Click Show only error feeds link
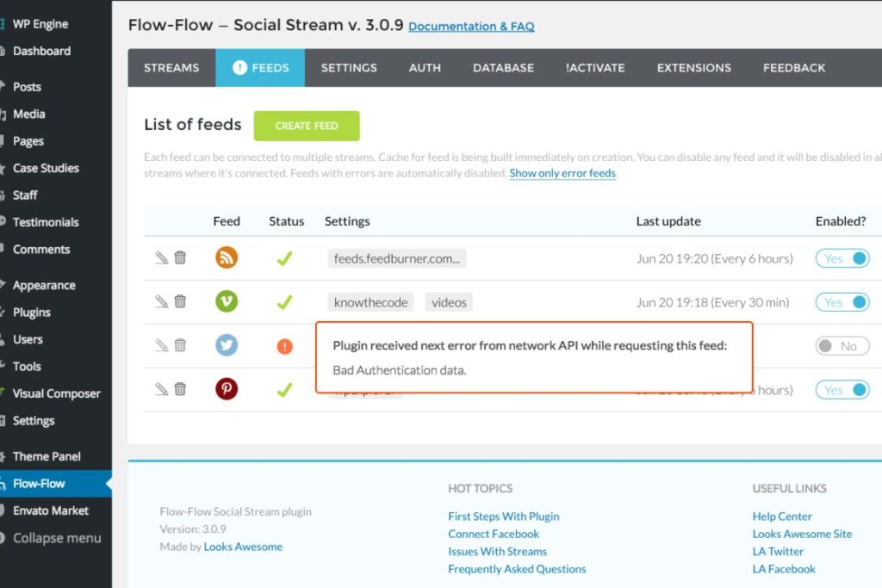Viewport: 882px width, 588px height. click(562, 173)
